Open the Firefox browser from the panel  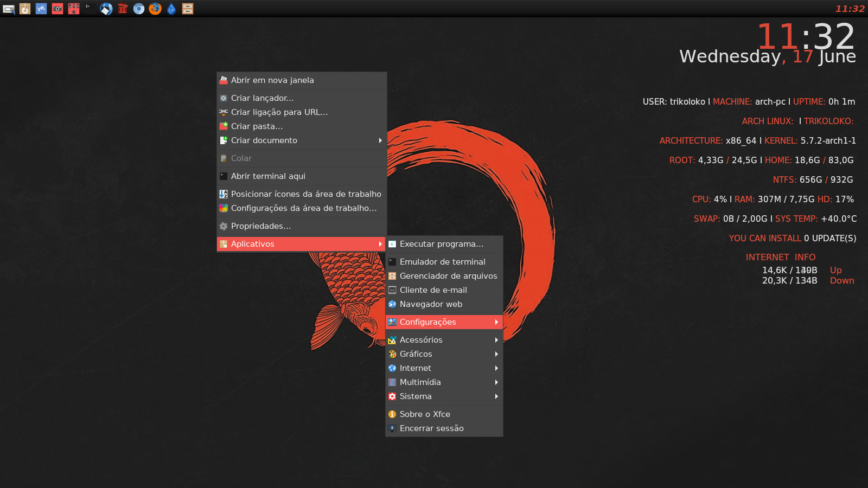point(155,9)
